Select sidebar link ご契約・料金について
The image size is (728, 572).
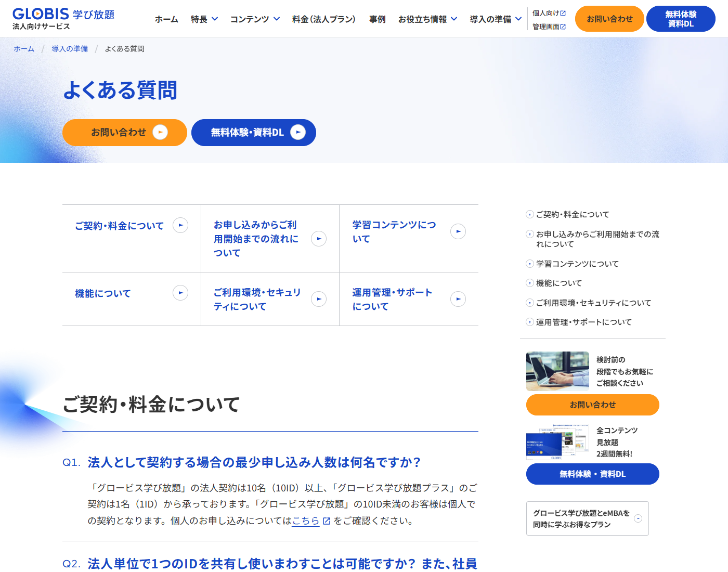click(x=573, y=214)
